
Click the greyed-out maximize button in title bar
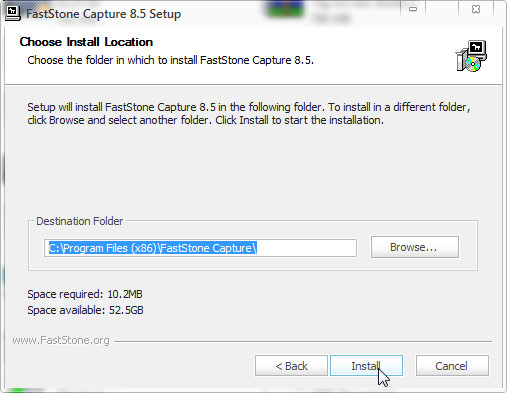443,9
